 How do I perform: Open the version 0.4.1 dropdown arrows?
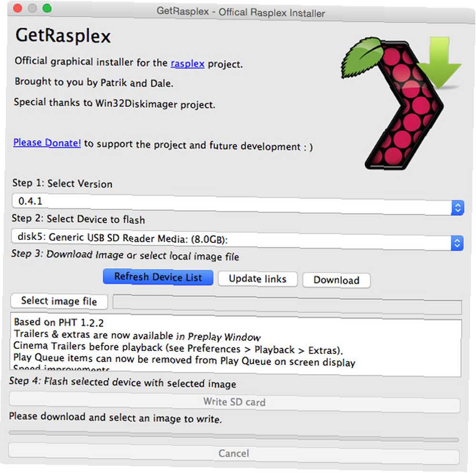(x=458, y=208)
